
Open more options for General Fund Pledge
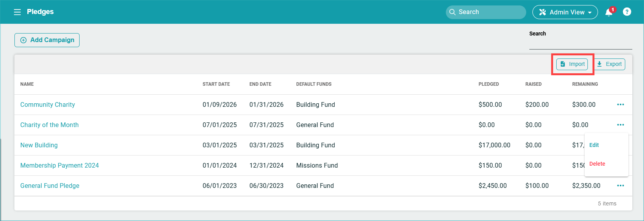click(x=620, y=186)
